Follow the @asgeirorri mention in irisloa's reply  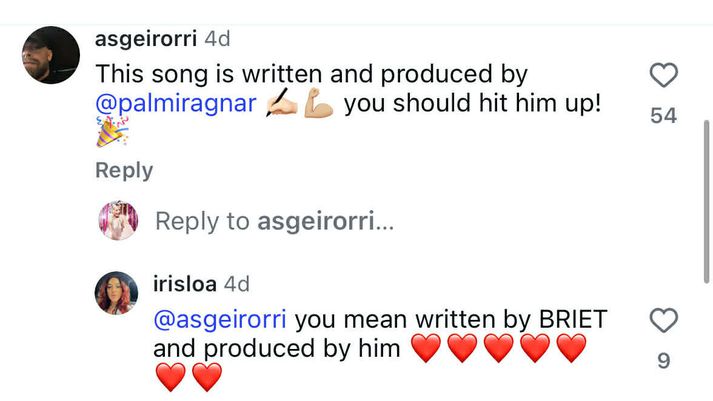220,319
